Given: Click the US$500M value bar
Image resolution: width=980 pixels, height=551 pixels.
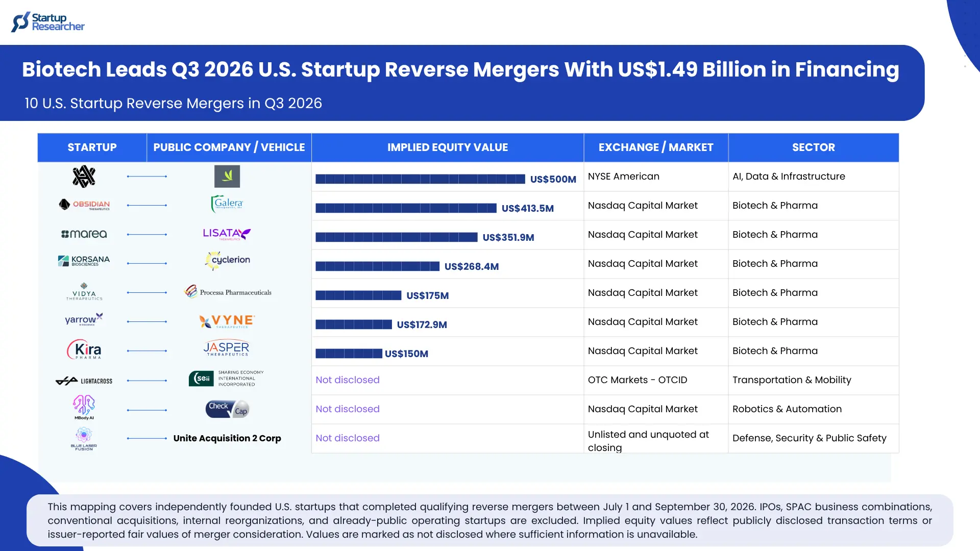Looking at the screenshot, I should click(x=420, y=179).
